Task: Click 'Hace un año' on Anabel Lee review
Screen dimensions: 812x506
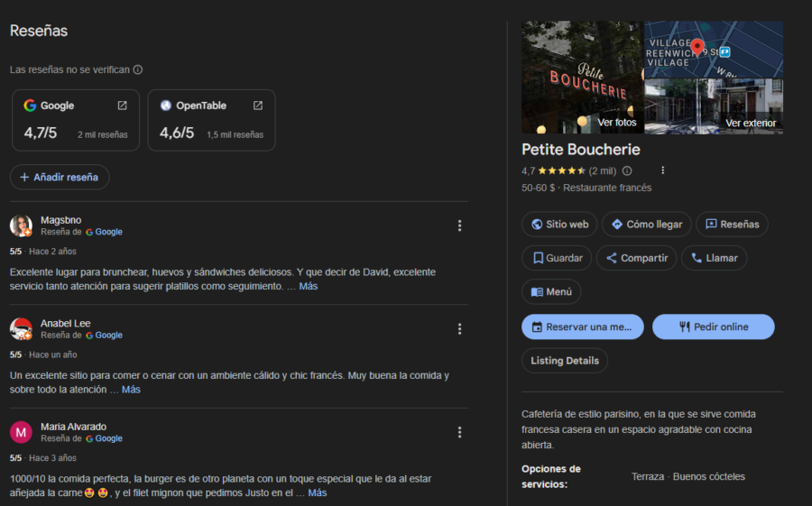Action: (x=53, y=354)
